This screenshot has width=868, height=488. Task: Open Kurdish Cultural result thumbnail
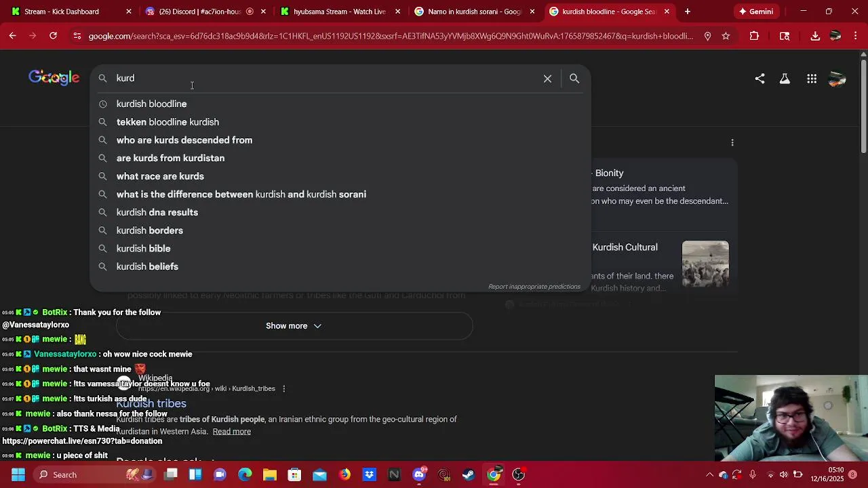click(x=705, y=264)
